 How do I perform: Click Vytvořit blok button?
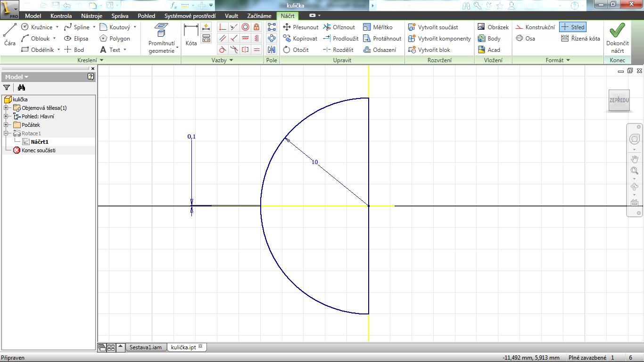[429, 49]
